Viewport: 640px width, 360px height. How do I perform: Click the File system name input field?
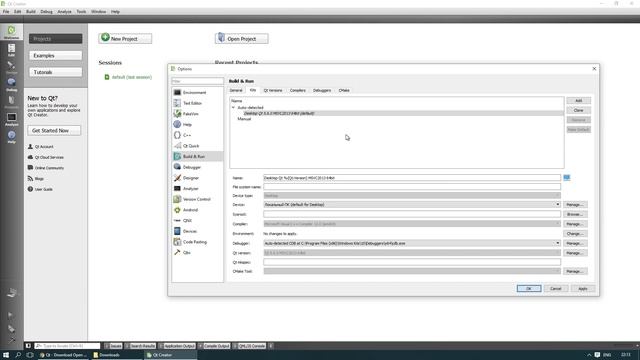[412, 187]
